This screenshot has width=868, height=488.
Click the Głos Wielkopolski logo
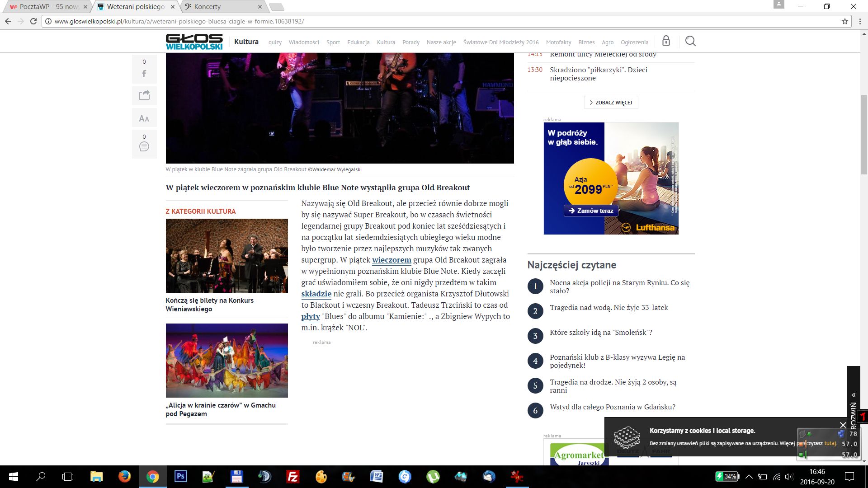click(194, 42)
